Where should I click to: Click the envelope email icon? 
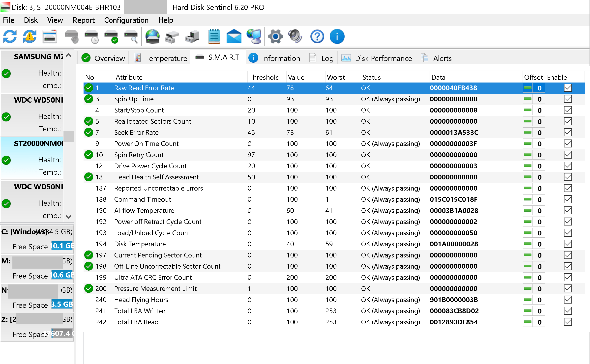[234, 37]
